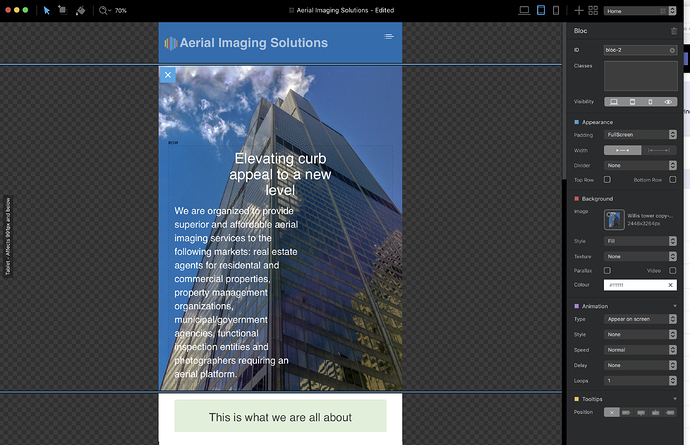Click the Willis tower background image thumbnail

pyautogui.click(x=614, y=219)
